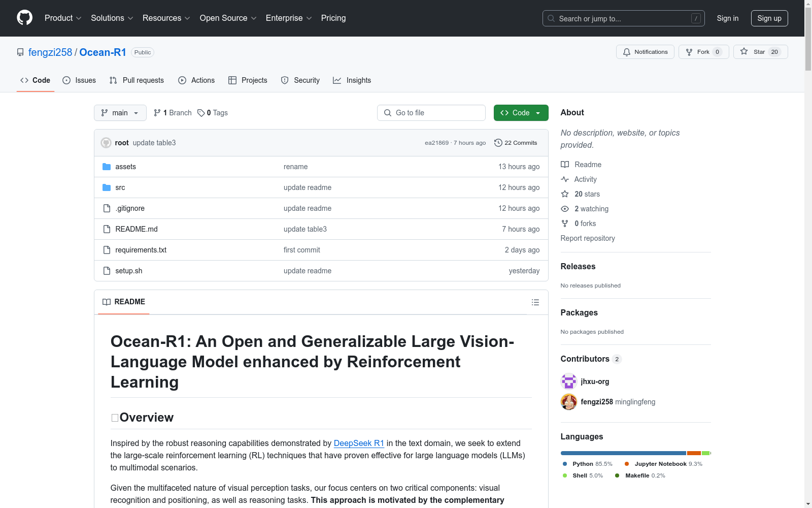The width and height of the screenshot is (812, 508).
Task: Open the 'update table3' commit message
Action: pyautogui.click(x=154, y=143)
